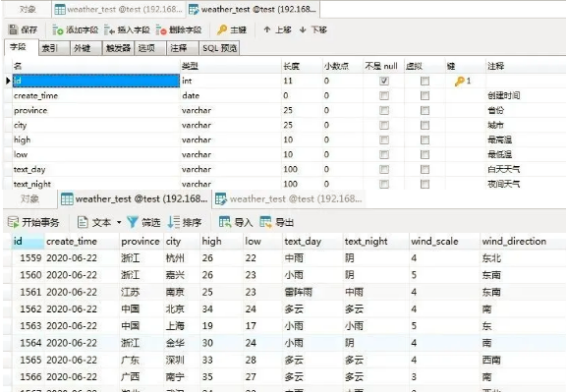Image resolution: width=566 pixels, height=392 pixels.
Task: Click comment 创建时间 of create_time field
Action: (x=503, y=95)
